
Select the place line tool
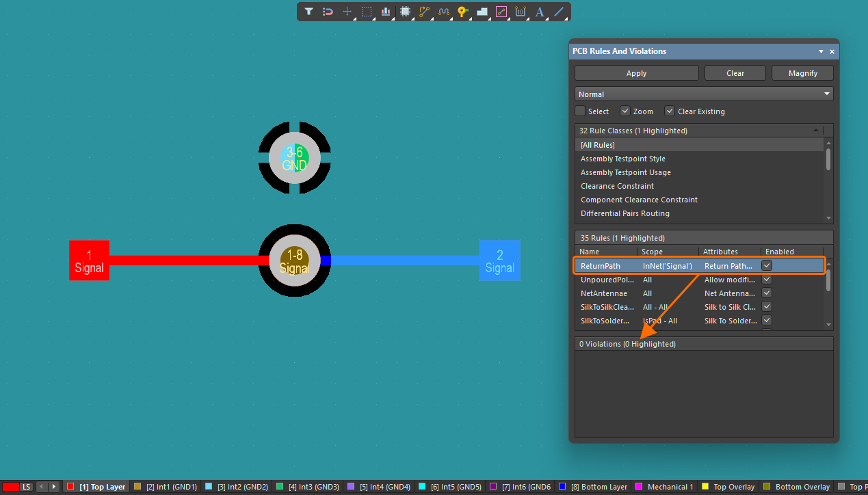click(559, 12)
